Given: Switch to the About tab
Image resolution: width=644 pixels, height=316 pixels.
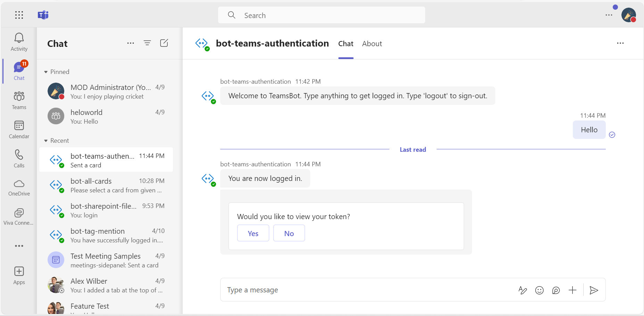Looking at the screenshot, I should pos(372,44).
